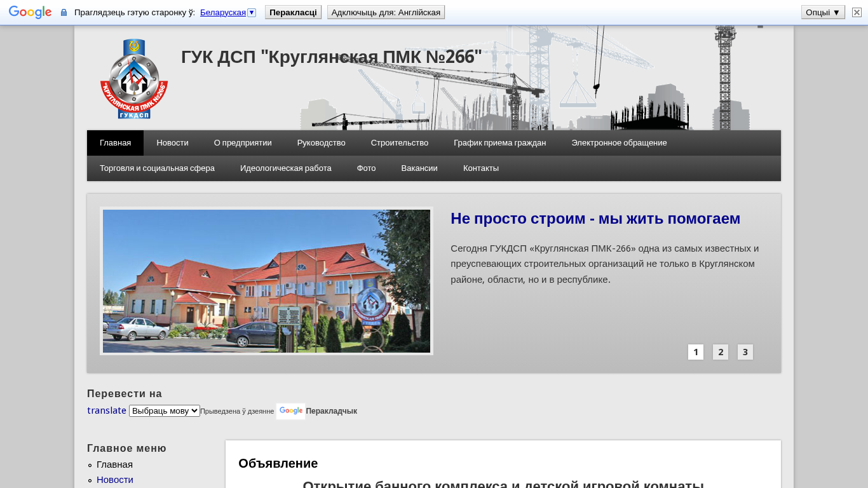Open the Вакансии menu item

coord(419,168)
